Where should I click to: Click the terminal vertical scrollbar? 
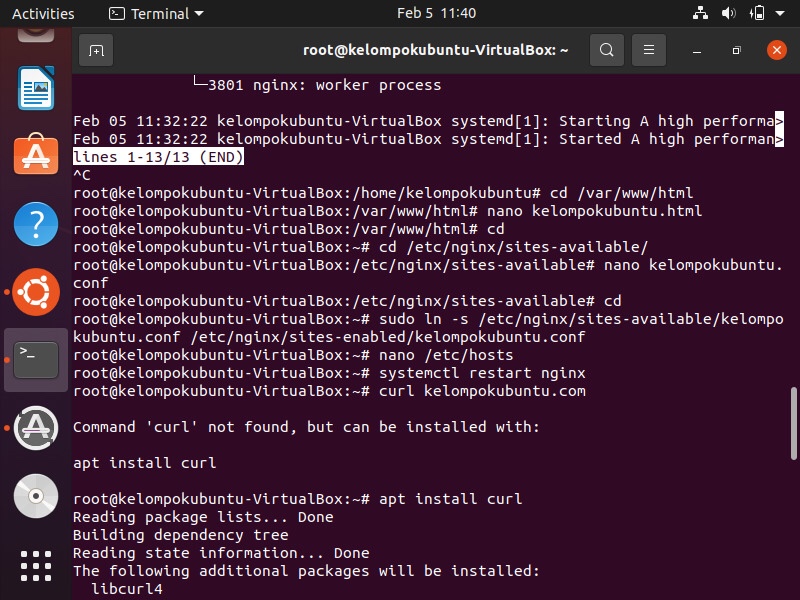[x=793, y=430]
